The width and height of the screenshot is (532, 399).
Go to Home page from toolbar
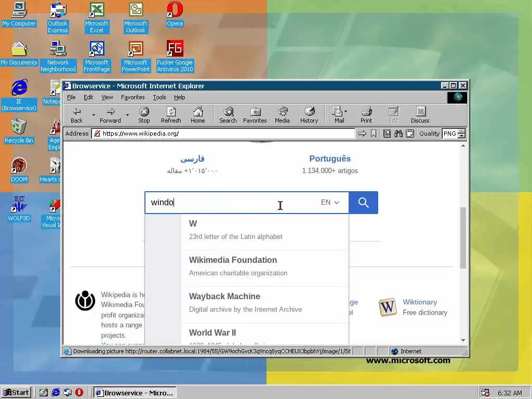[x=198, y=115]
